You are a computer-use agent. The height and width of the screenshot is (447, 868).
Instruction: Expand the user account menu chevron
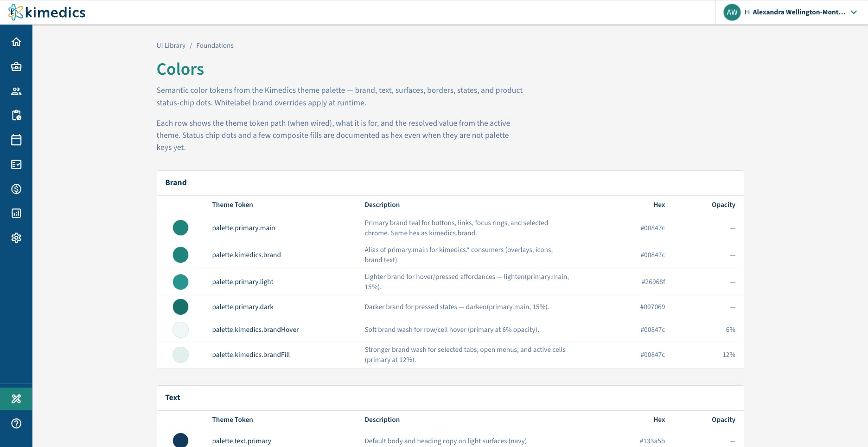pyautogui.click(x=854, y=13)
